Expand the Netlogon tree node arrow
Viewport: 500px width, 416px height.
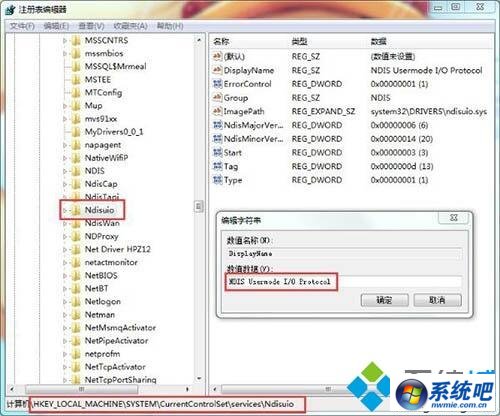[65, 302]
